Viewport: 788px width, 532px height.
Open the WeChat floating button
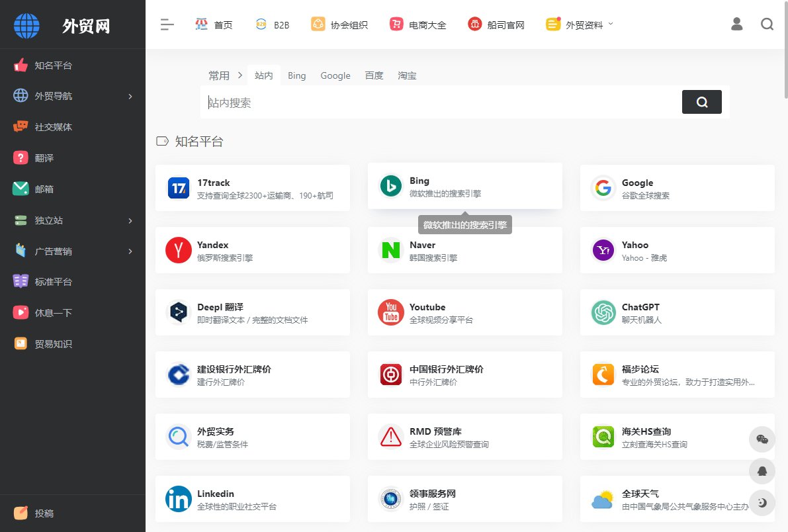(762, 439)
